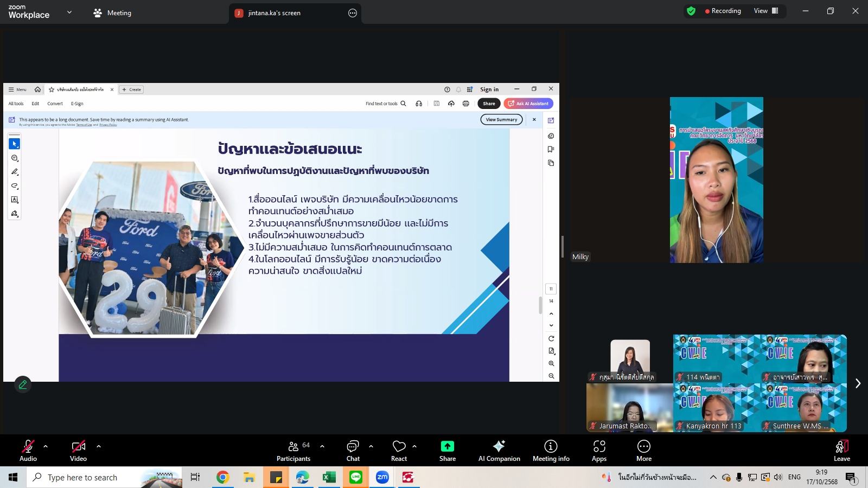
Task: Click the green Share screen button
Action: click(x=447, y=450)
